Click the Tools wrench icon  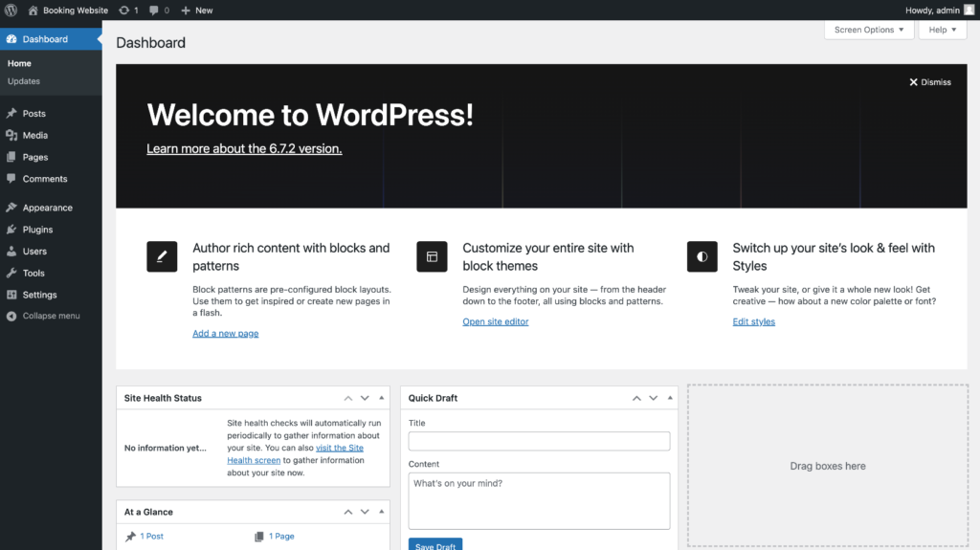pos(11,273)
